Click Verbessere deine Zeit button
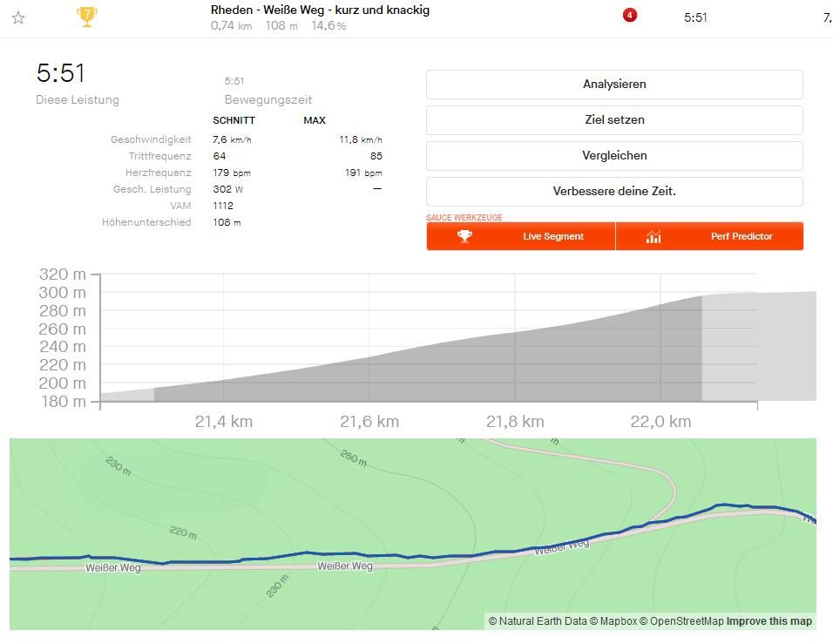The width and height of the screenshot is (833, 644). (614, 192)
